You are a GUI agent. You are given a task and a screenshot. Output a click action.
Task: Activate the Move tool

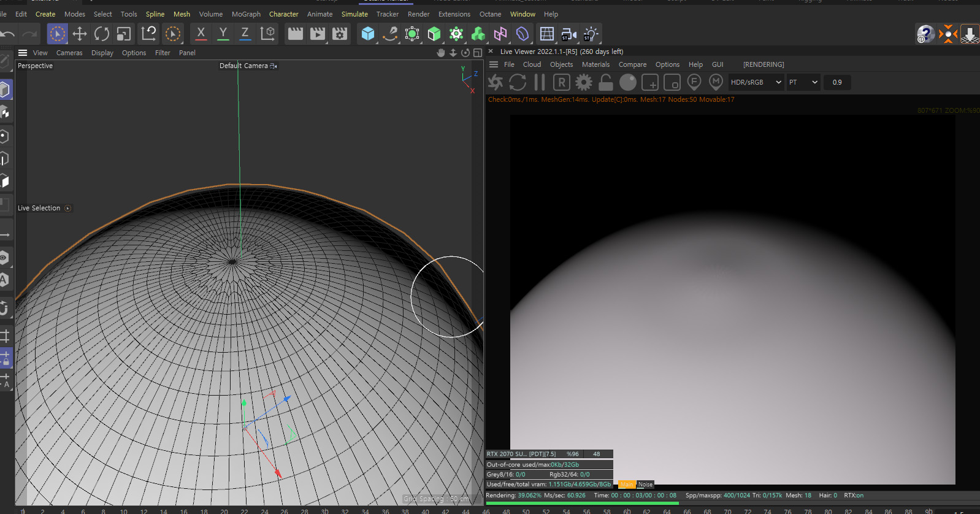80,34
